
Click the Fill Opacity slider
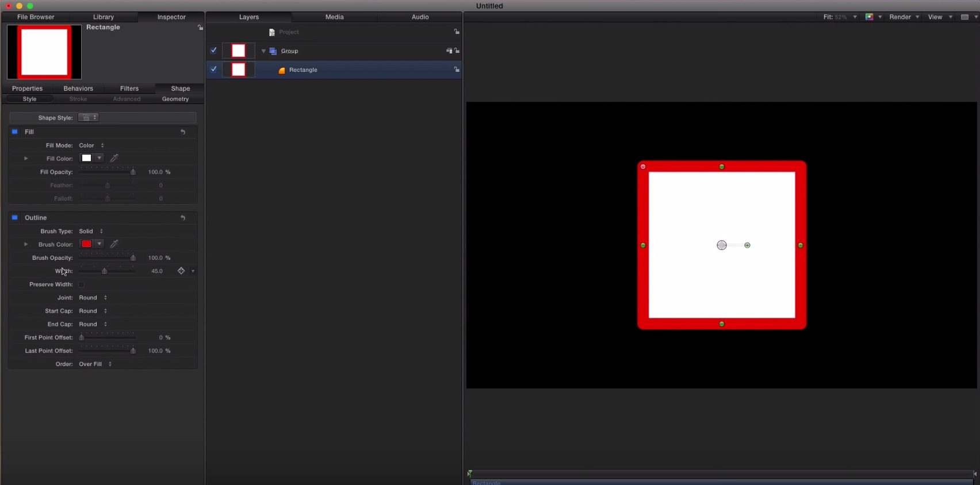click(108, 172)
